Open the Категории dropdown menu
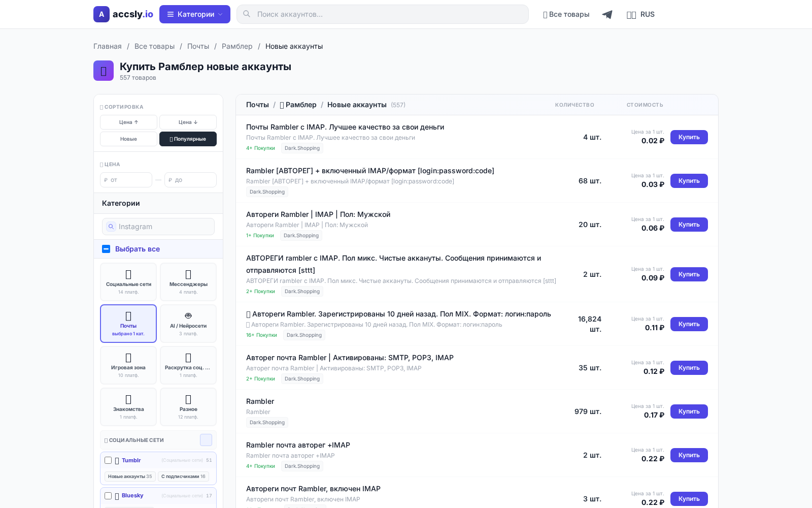The width and height of the screenshot is (812, 508). 195,14
